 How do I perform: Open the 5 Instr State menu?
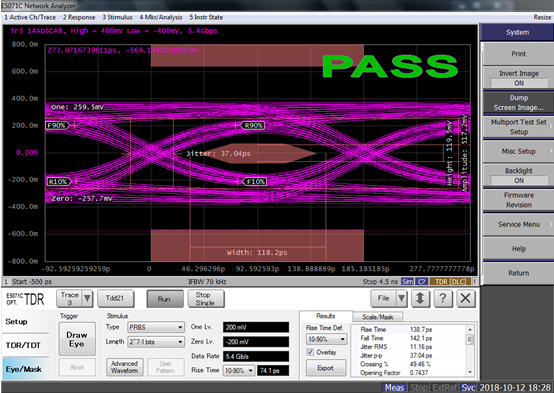point(206,17)
